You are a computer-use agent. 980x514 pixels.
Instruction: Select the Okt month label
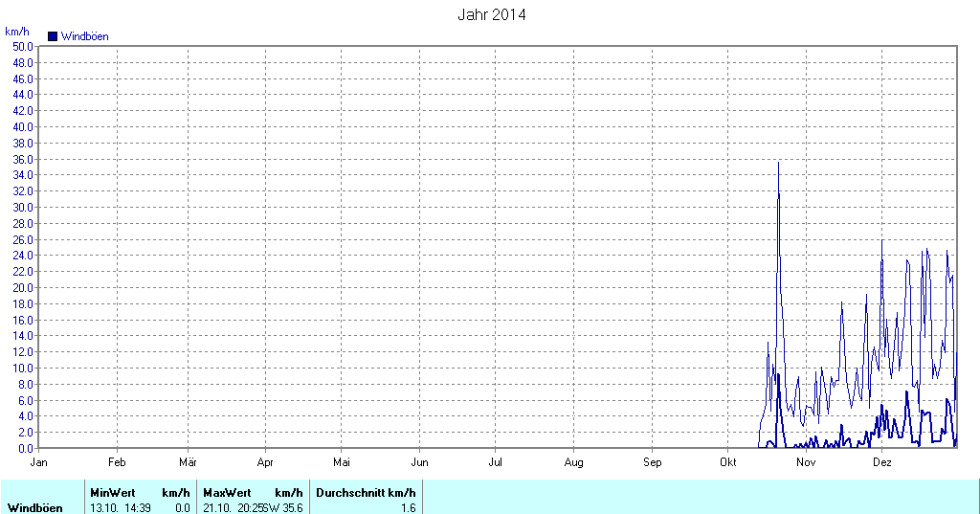(x=727, y=462)
